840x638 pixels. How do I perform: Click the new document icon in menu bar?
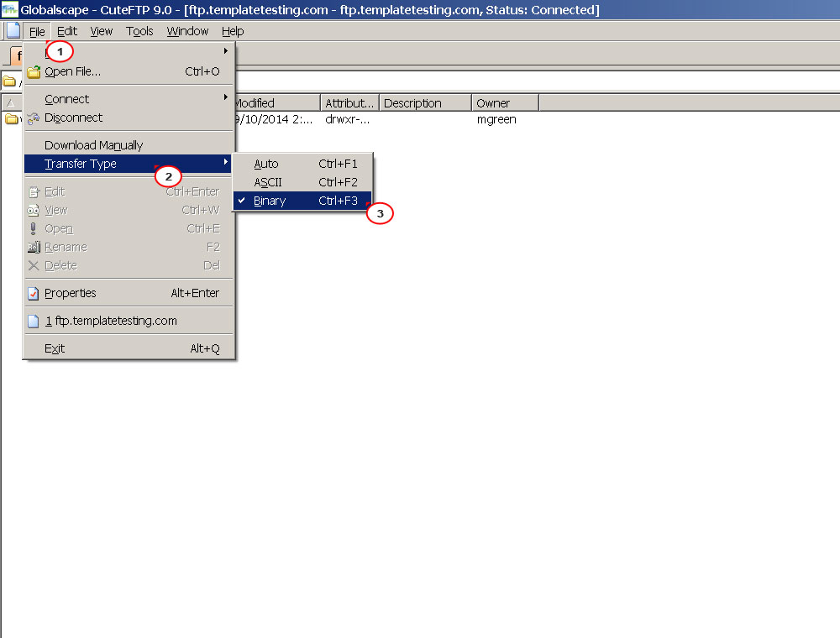(x=13, y=31)
